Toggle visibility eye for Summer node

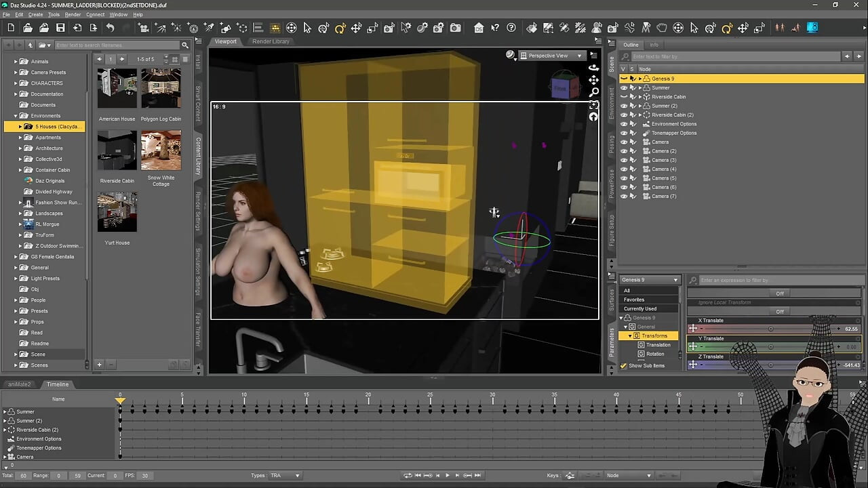[624, 87]
